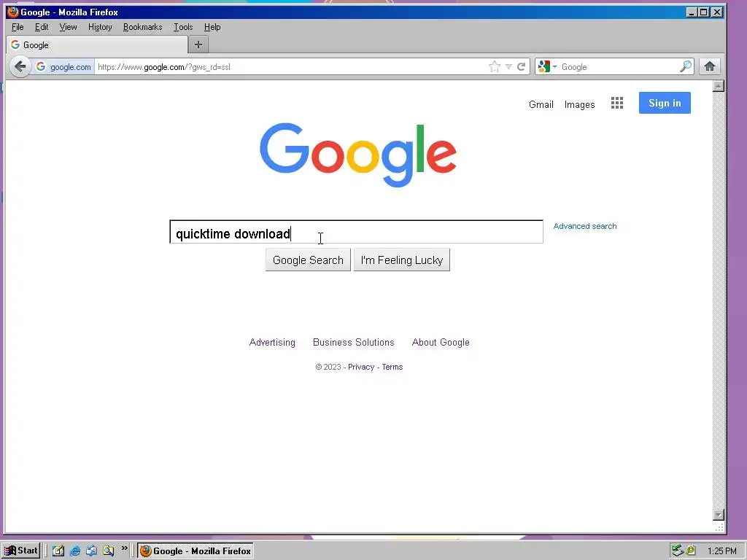Click the Firefox logo in title bar

[x=13, y=12]
